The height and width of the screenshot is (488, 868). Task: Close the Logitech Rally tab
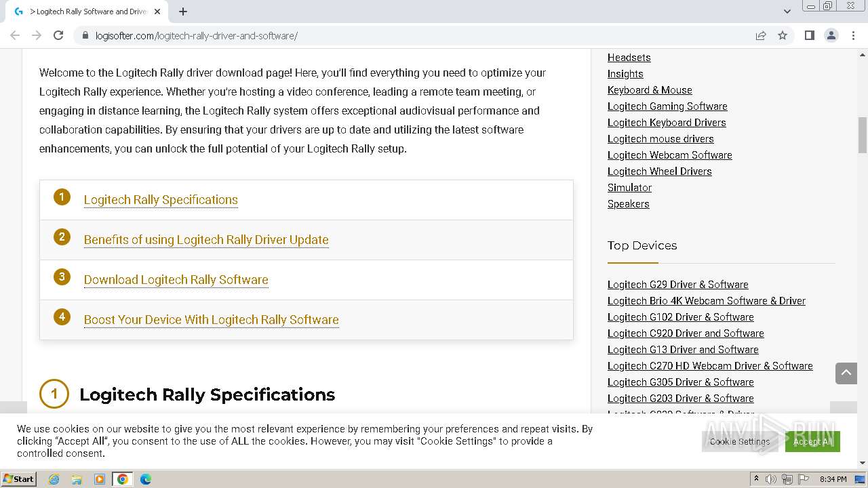coord(157,12)
